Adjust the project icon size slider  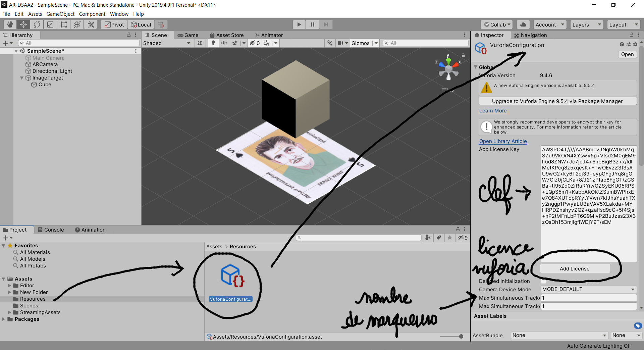461,336
